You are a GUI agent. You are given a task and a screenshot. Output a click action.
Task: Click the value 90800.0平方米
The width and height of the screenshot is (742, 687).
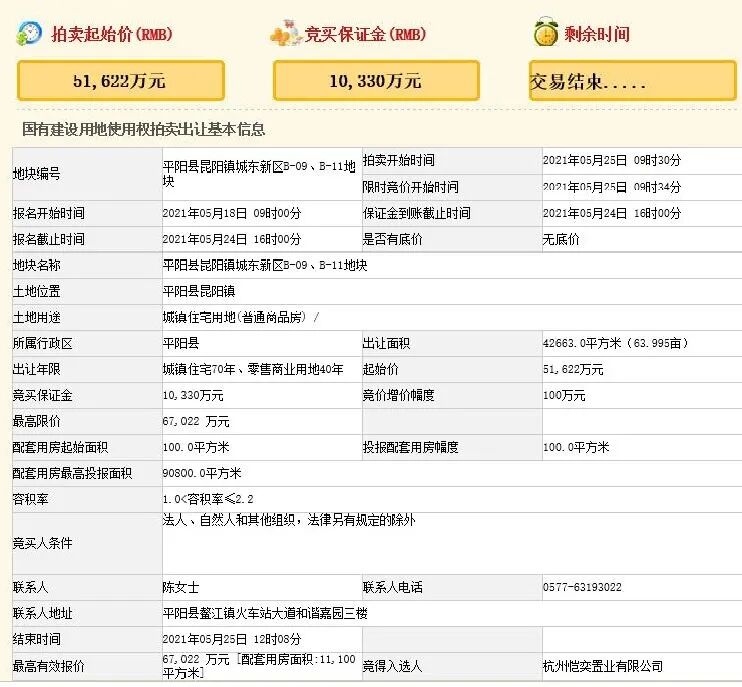tap(202, 474)
